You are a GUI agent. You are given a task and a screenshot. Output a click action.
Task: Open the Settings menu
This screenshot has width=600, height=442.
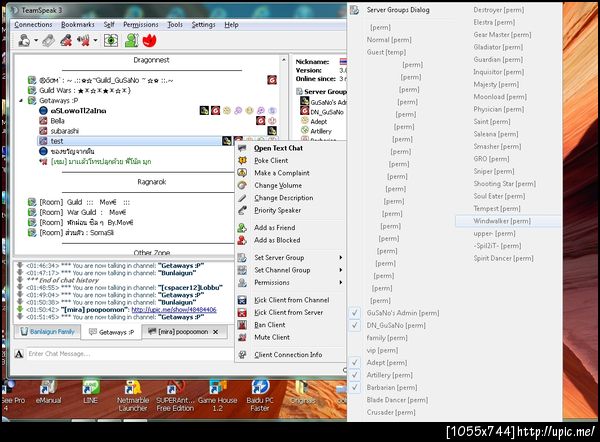click(x=204, y=24)
